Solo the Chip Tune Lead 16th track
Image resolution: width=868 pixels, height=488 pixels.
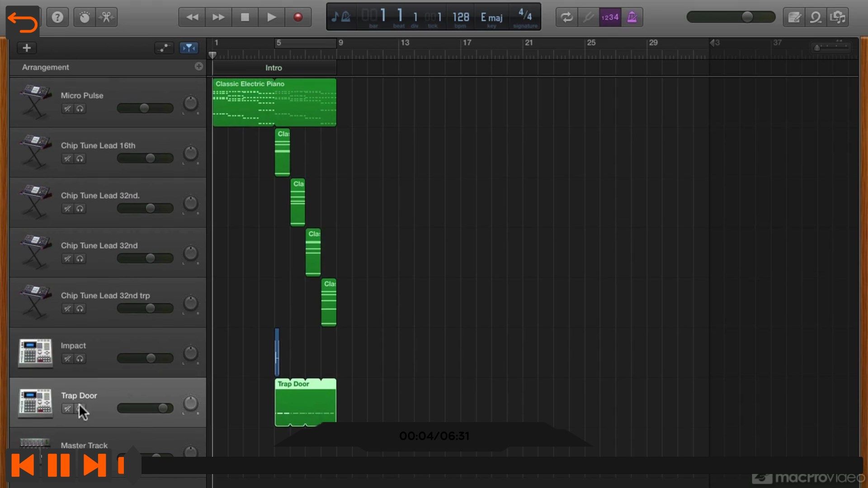(x=80, y=159)
